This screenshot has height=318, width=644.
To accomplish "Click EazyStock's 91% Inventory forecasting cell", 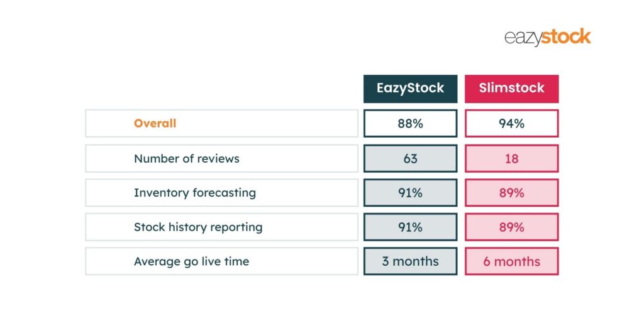I will pyautogui.click(x=410, y=193).
